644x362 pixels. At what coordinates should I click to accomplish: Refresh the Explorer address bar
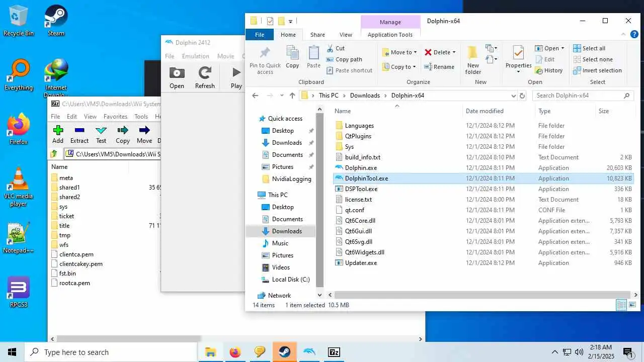coord(522,96)
